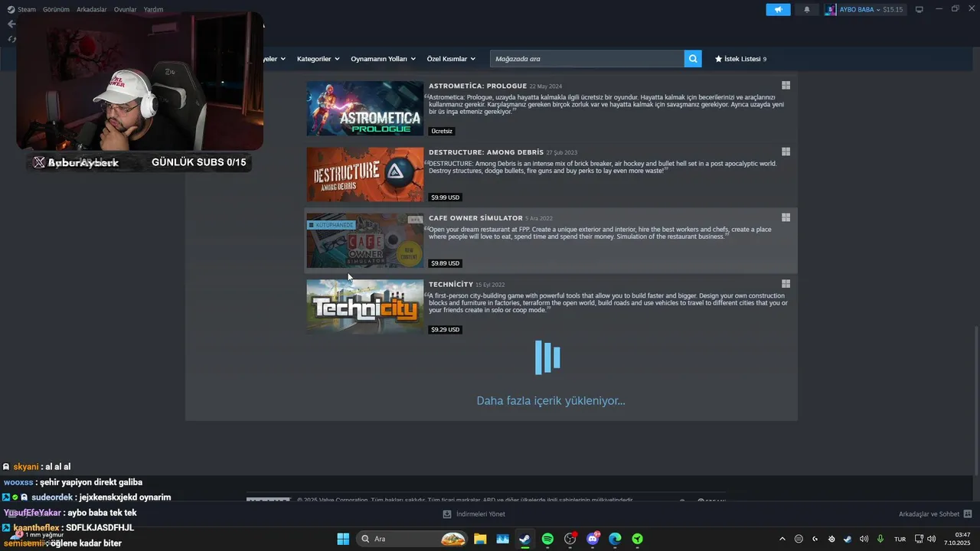Open the Steam notifications bell
980x551 pixels.
(x=806, y=9)
